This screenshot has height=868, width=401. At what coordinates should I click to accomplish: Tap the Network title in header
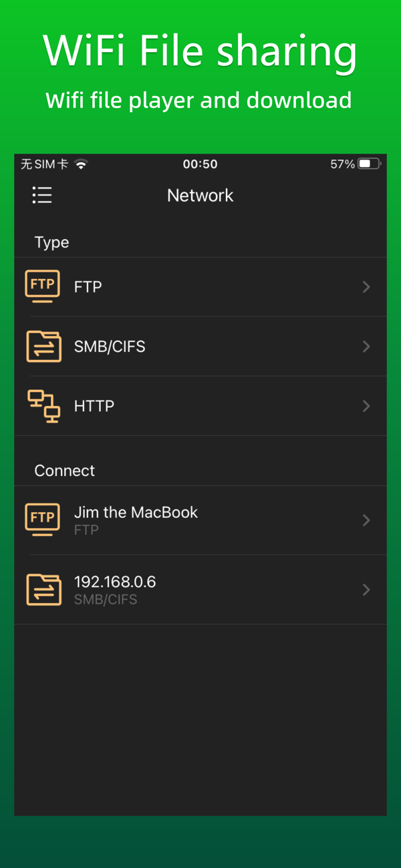coord(200,196)
